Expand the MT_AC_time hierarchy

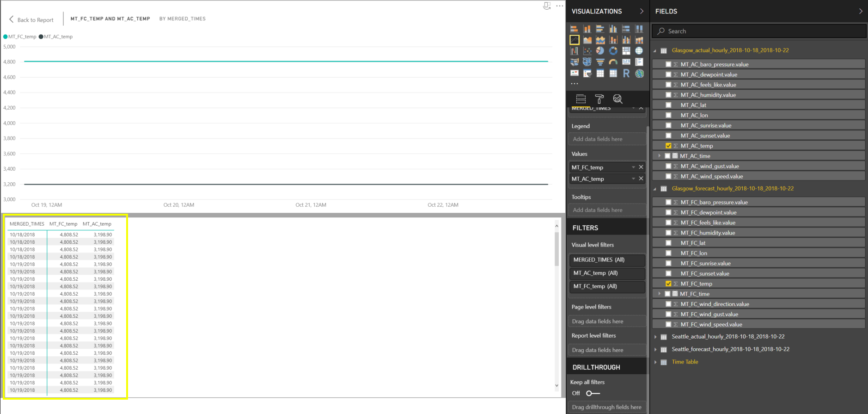[660, 156]
